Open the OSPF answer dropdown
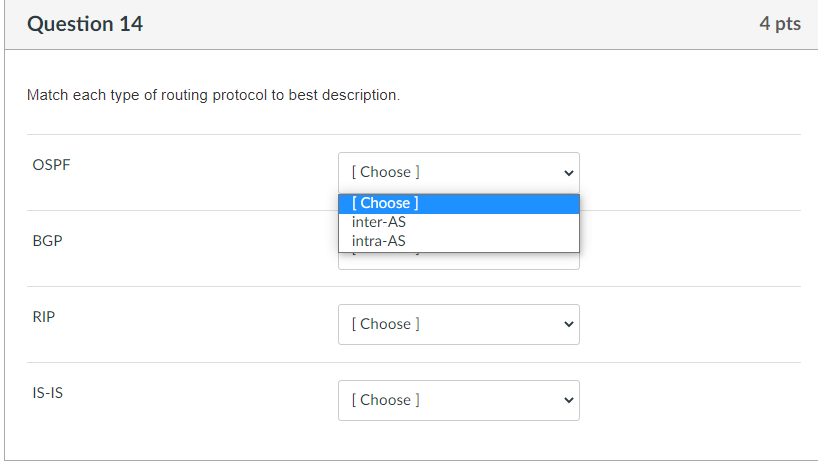The width and height of the screenshot is (818, 463). coord(459,173)
